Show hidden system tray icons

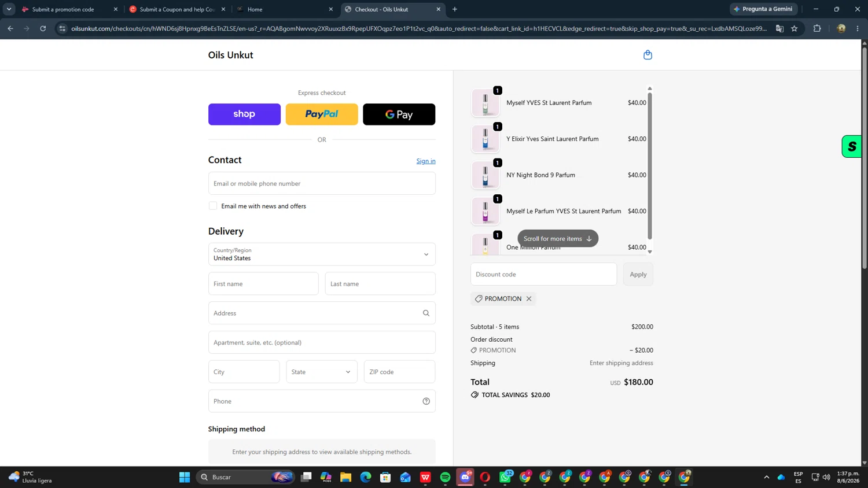point(767,477)
